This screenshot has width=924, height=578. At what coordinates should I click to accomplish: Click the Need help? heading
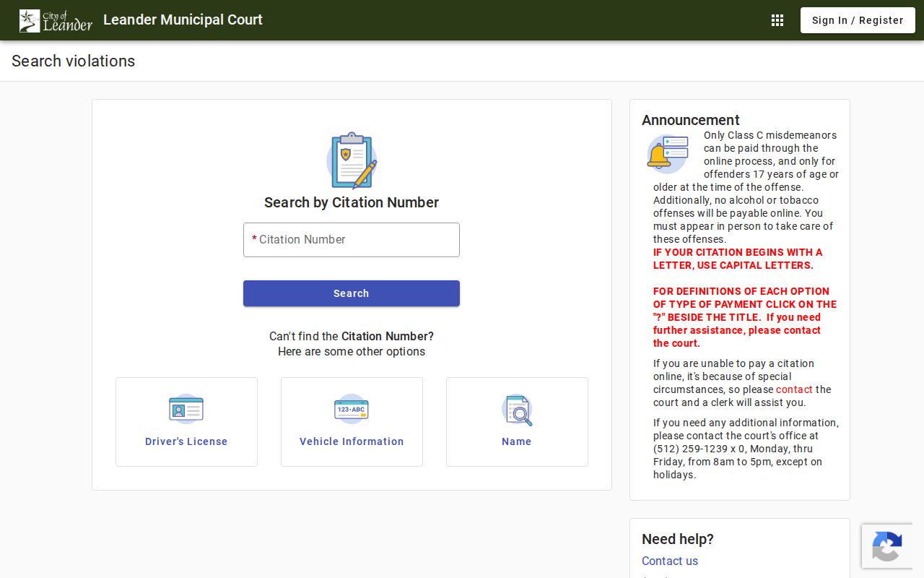678,539
